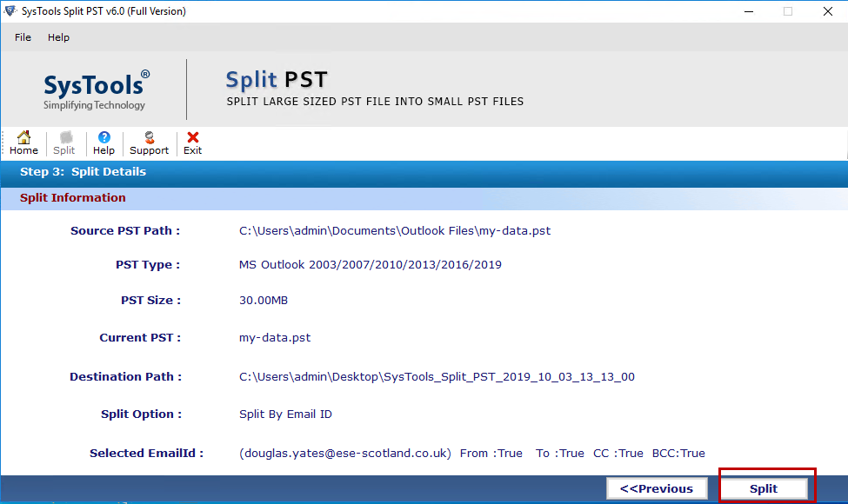
Task: Click the greyed Split toolbar icon
Action: pyautogui.click(x=63, y=143)
